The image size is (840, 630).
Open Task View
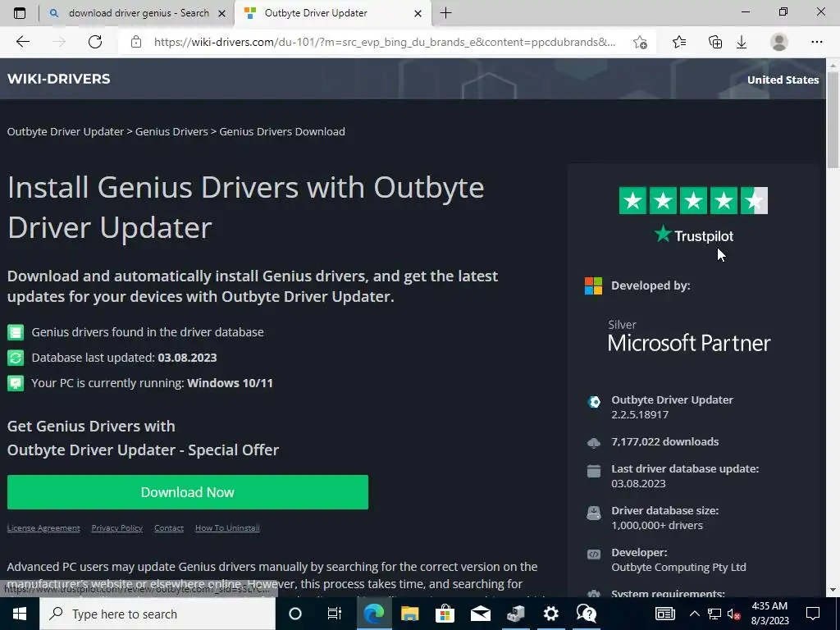click(334, 614)
